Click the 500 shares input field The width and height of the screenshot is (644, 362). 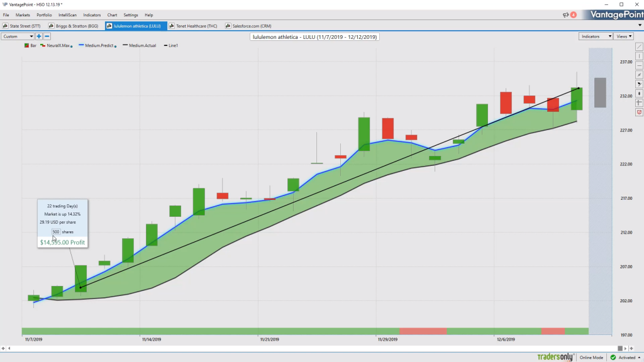point(56,232)
